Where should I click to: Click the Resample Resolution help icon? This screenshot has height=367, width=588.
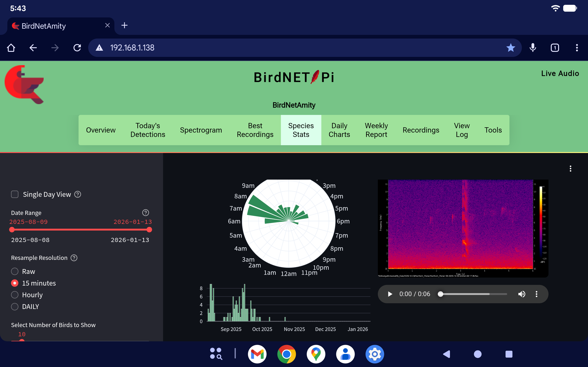click(74, 258)
